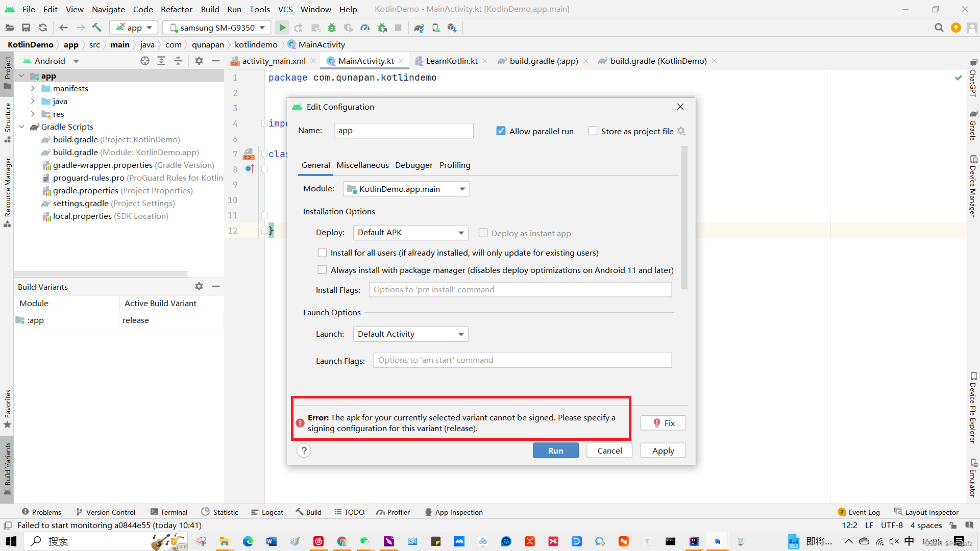The height and width of the screenshot is (551, 980).
Task: Open the samsung SM-G9350 device dropdown
Action: tap(216, 28)
